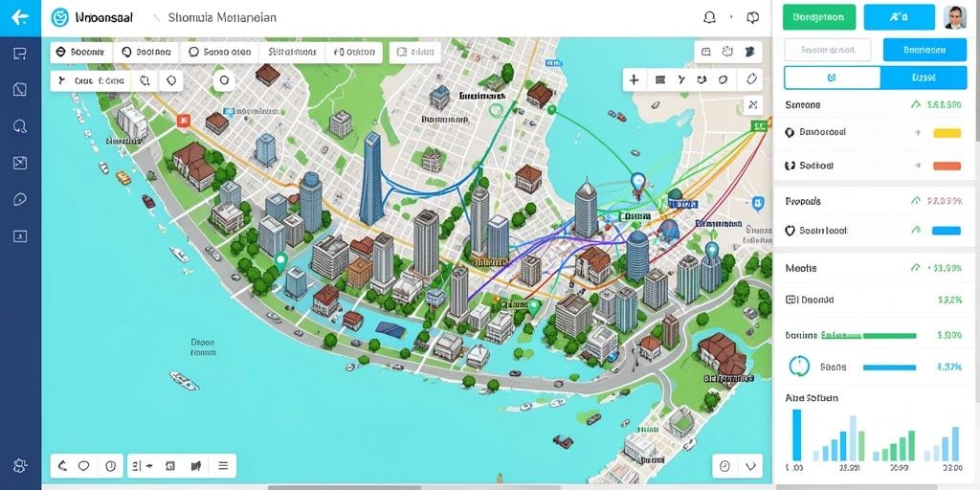Viewport: 980px width, 490px height.
Task: Click the blue button below the header
Action: [925, 50]
